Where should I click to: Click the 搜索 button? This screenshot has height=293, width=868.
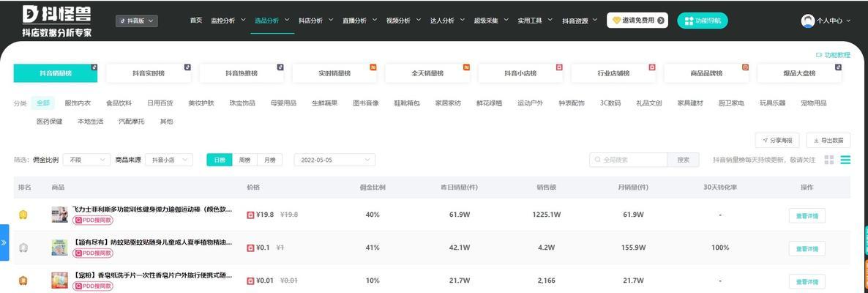[x=683, y=160]
